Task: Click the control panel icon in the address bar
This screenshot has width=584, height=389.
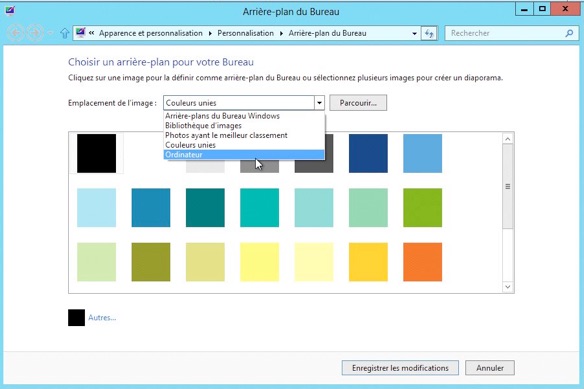Action: point(80,33)
